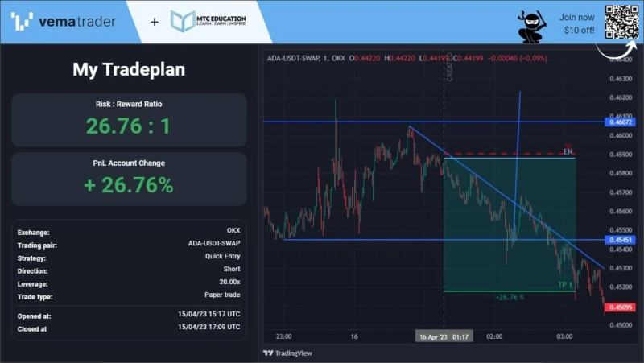Click the TradingView logo below the chart
Screen dimensions: 644x363
[x=287, y=353]
